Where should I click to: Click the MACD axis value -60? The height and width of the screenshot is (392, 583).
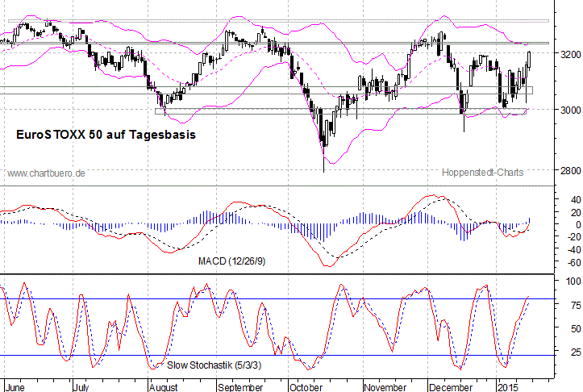coord(574,263)
